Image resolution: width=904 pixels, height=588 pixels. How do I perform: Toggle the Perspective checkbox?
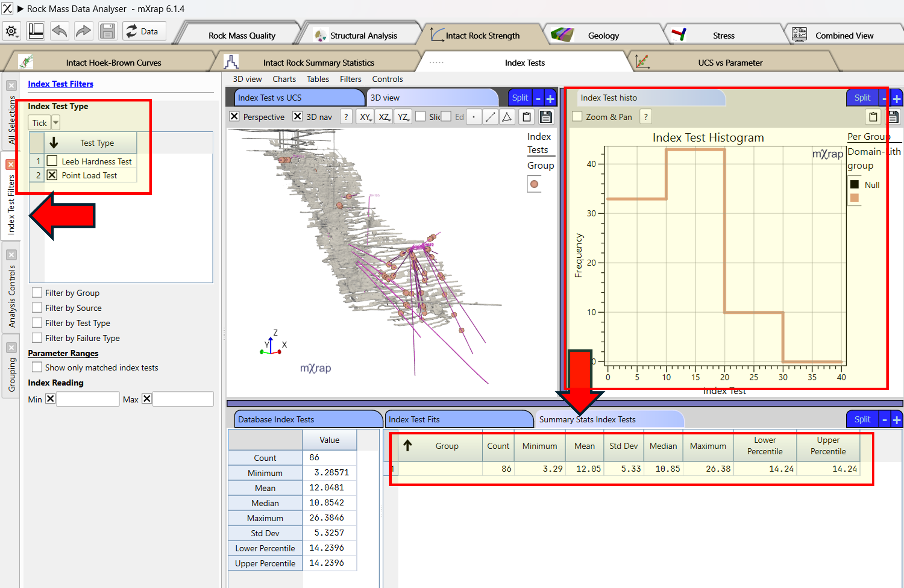(x=234, y=116)
